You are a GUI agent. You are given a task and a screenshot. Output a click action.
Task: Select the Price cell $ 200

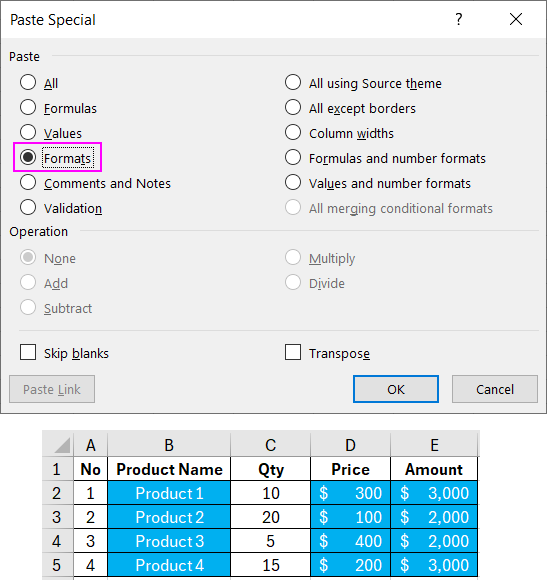coord(351,565)
